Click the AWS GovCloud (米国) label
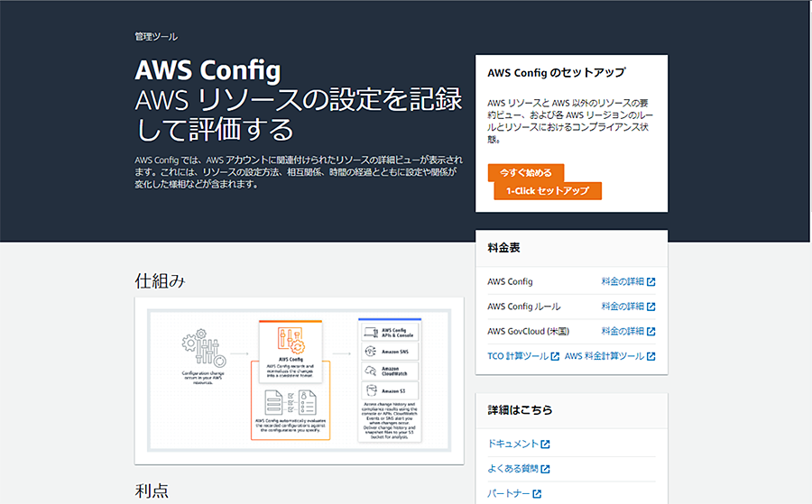Screen dimensions: 812x504 (528, 331)
